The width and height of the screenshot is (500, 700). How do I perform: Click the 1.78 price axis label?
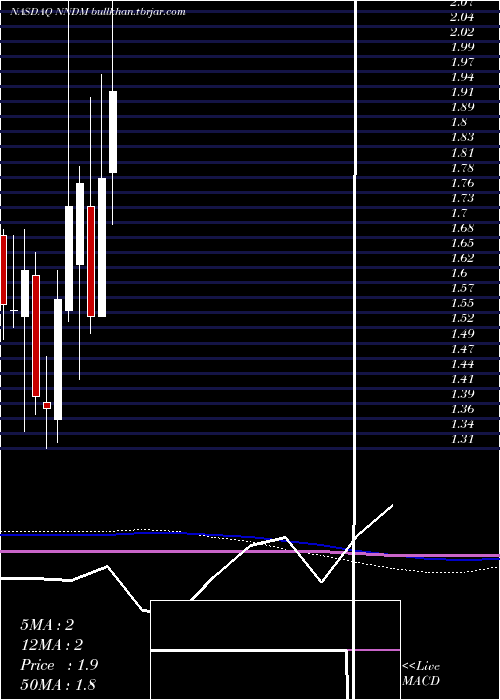[x=462, y=168]
